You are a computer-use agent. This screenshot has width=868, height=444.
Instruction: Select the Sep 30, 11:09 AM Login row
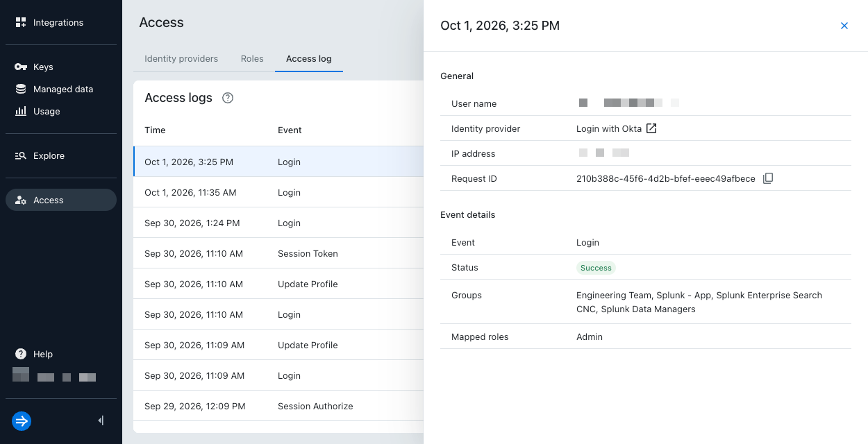[278, 375]
